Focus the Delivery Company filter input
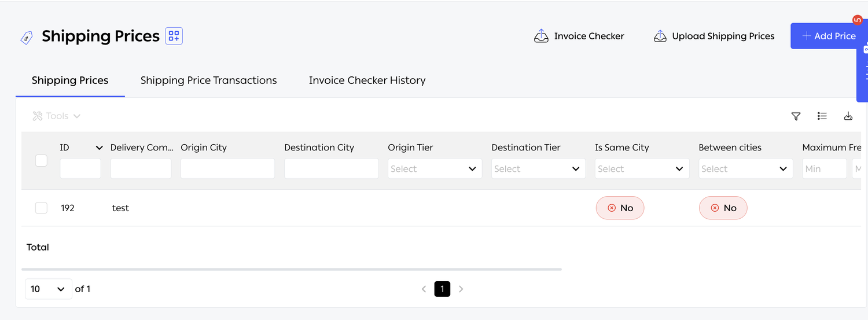This screenshot has height=320, width=868. [x=141, y=168]
